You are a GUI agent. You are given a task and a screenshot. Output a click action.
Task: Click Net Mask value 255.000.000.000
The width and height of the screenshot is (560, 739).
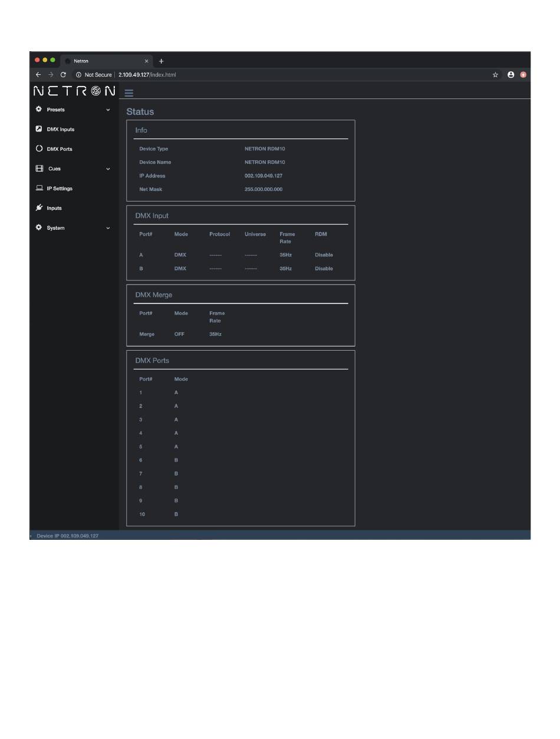click(x=263, y=189)
